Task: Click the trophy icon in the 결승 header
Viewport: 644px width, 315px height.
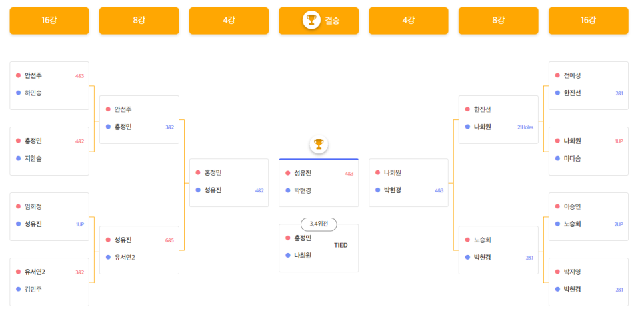Action: [311, 20]
